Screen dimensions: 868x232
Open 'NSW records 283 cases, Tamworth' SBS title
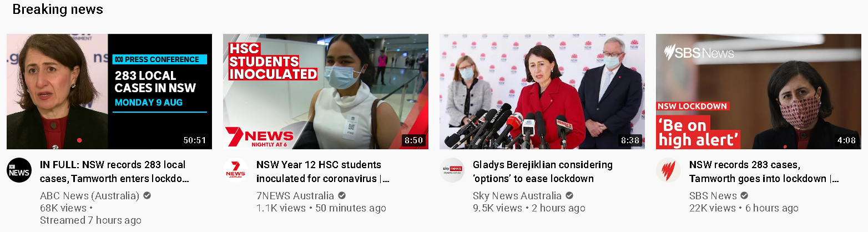(x=764, y=172)
